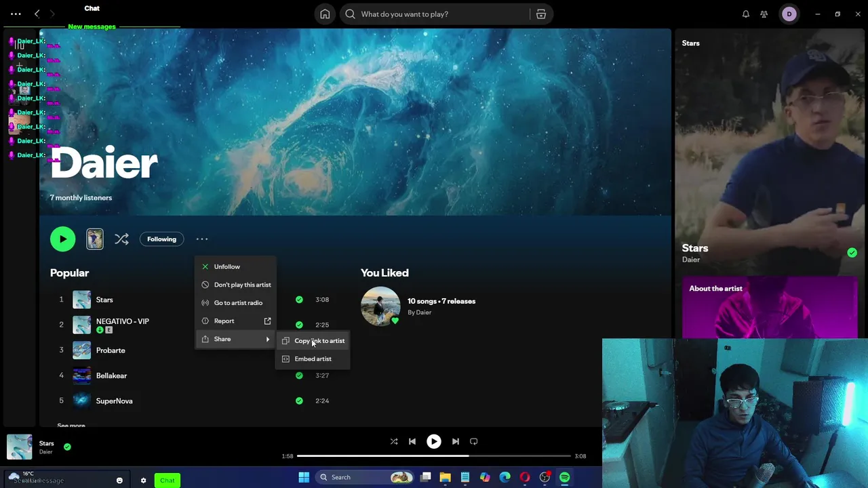This screenshot has height=488, width=868.
Task: Toggle the saved checkmark for NEGATIVO - VIP
Action: click(x=299, y=325)
